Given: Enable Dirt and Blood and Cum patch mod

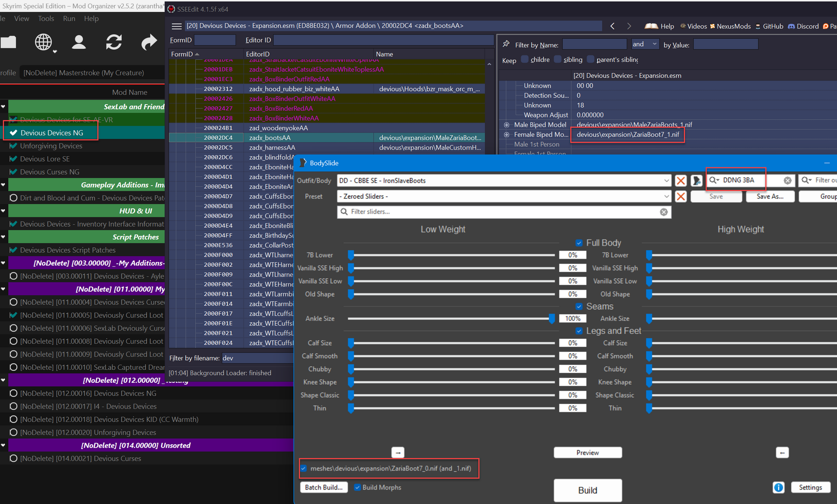Looking at the screenshot, I should (14, 198).
